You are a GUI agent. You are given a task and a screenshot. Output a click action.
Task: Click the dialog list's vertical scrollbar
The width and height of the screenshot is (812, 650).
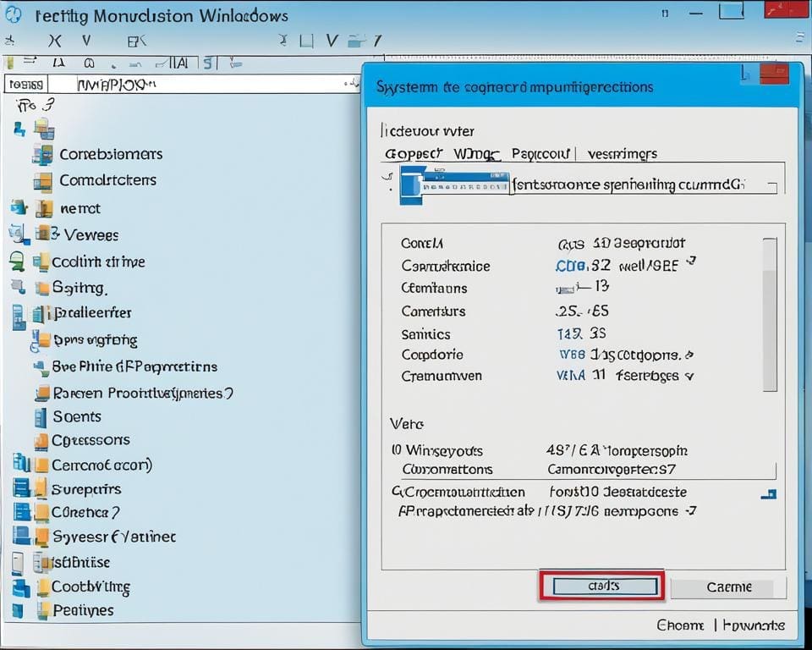770,315
